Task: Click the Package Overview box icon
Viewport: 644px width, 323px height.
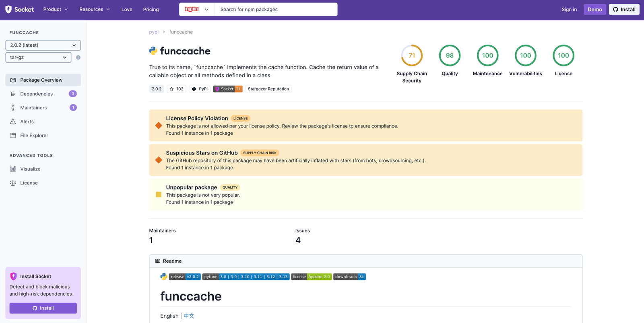Action: pyautogui.click(x=13, y=80)
